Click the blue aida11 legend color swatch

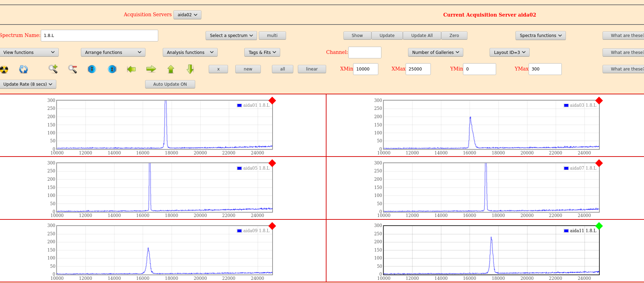[x=566, y=231]
